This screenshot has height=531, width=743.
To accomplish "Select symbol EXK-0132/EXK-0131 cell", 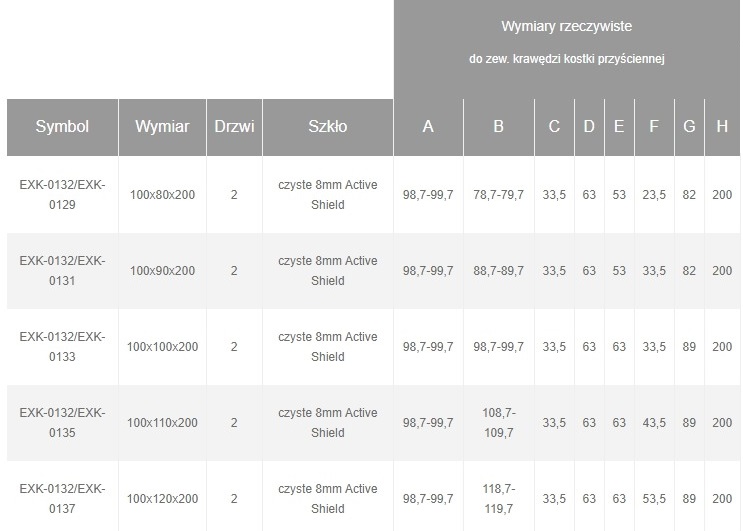I will click(62, 271).
